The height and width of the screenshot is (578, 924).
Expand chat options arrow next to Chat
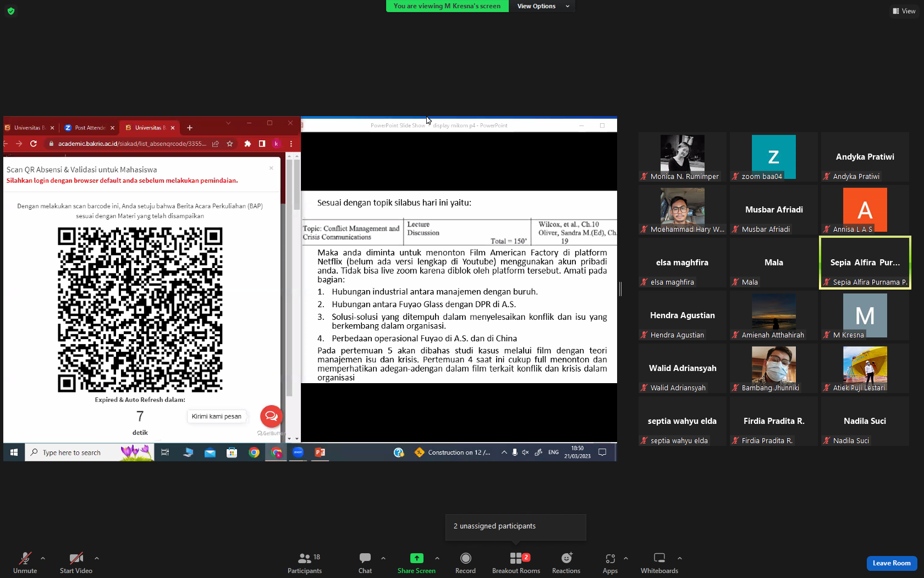click(x=383, y=558)
